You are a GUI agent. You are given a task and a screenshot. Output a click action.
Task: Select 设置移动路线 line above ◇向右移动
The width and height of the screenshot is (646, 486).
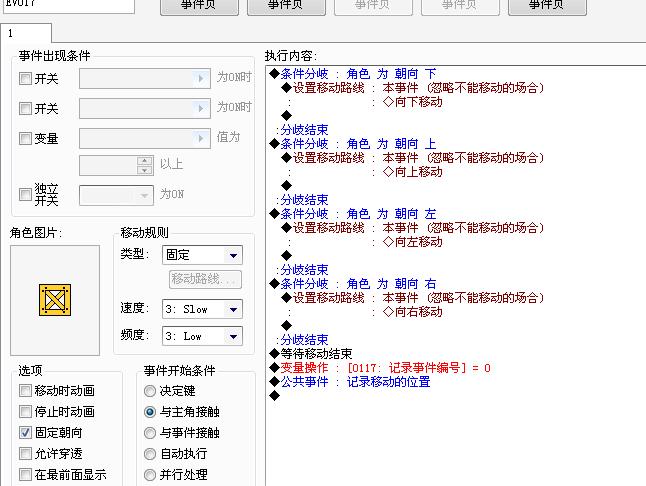pos(412,298)
